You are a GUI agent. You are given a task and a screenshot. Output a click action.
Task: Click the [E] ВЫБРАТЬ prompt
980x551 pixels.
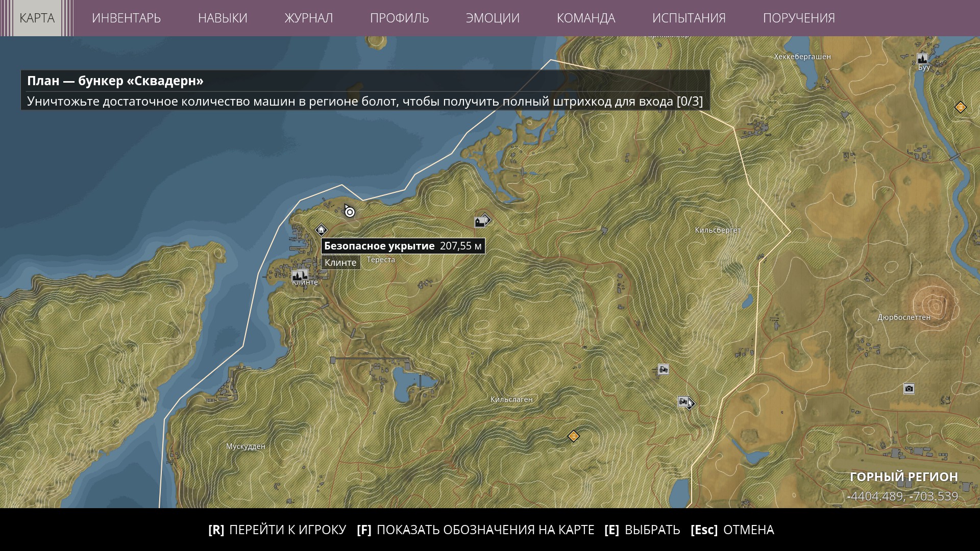pos(642,530)
